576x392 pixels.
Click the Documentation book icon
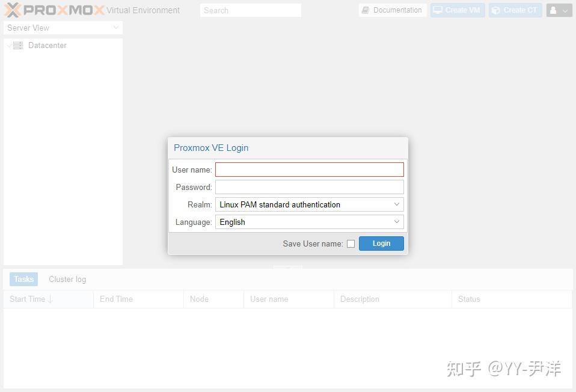(x=366, y=10)
